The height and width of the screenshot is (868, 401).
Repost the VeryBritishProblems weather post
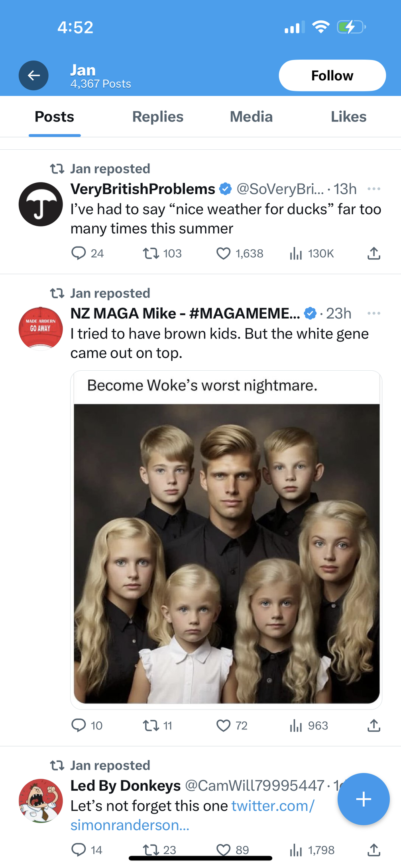coord(151,253)
